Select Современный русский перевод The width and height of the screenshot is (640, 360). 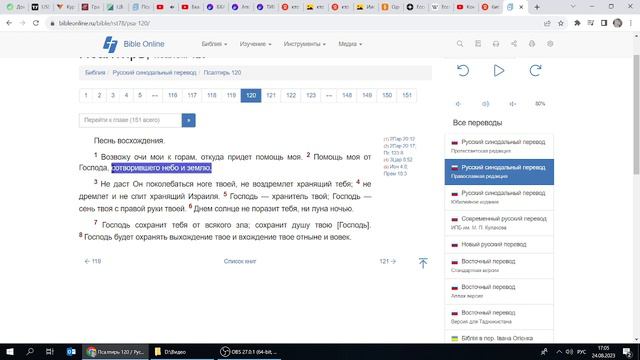pyautogui.click(x=499, y=223)
